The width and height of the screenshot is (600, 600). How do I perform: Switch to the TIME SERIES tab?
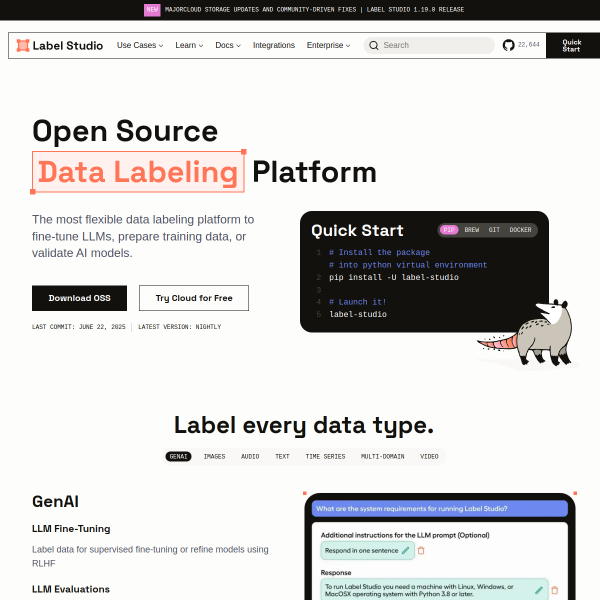325,457
